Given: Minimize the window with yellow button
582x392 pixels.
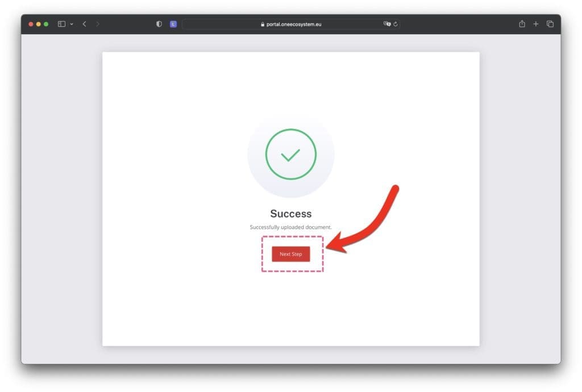Looking at the screenshot, I should click(x=38, y=24).
